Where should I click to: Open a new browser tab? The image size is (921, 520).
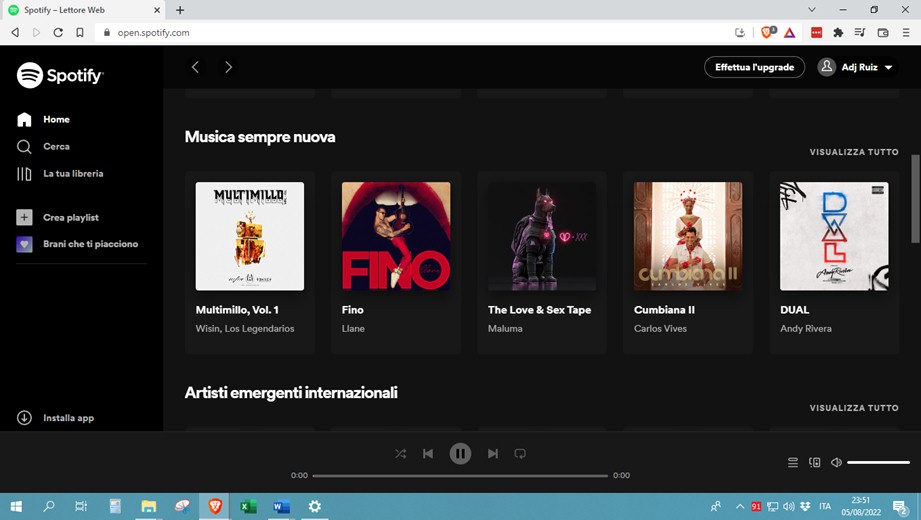(180, 10)
